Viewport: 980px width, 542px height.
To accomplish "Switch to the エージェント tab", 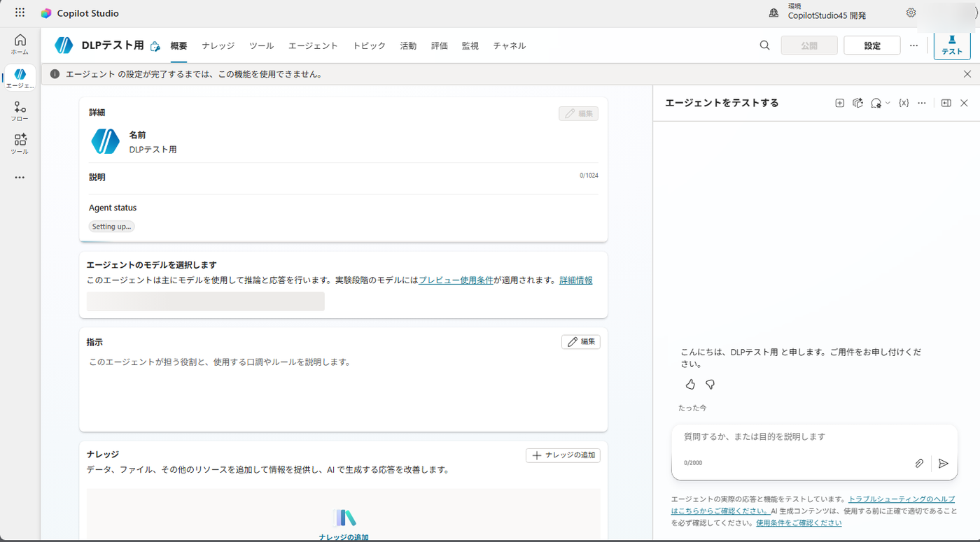I will click(313, 45).
